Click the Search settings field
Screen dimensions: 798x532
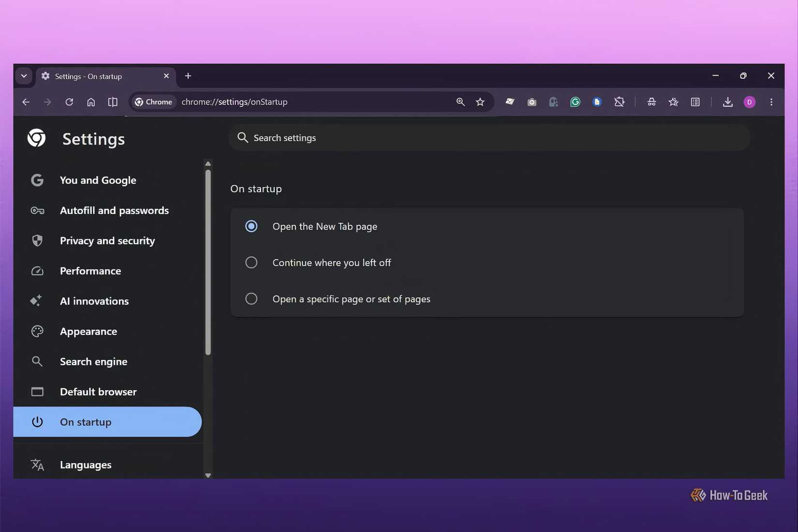pos(489,138)
